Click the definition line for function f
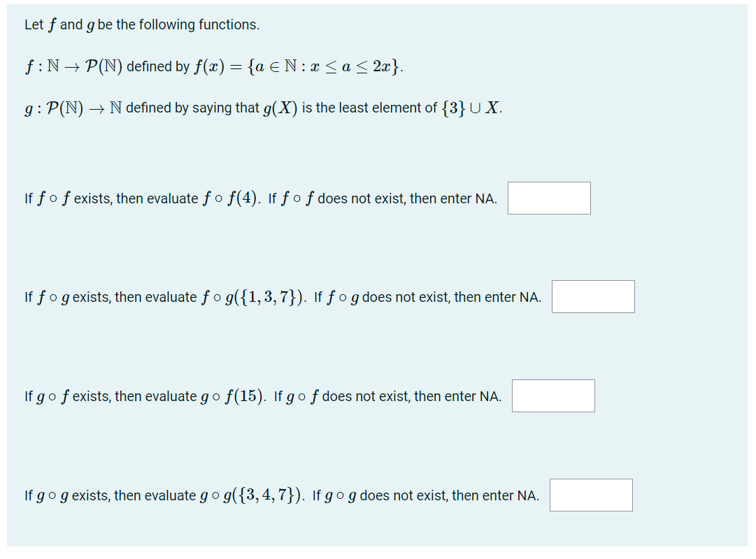 coord(210,66)
